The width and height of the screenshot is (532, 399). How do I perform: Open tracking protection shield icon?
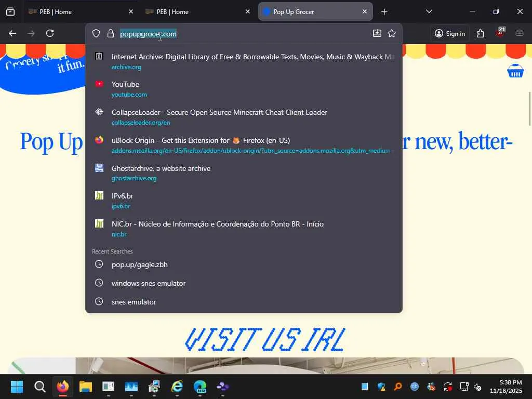[x=96, y=33]
